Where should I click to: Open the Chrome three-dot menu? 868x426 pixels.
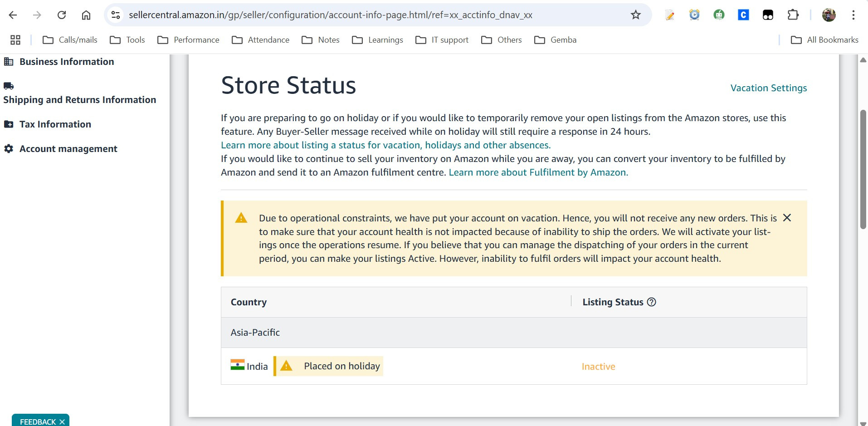pyautogui.click(x=853, y=15)
